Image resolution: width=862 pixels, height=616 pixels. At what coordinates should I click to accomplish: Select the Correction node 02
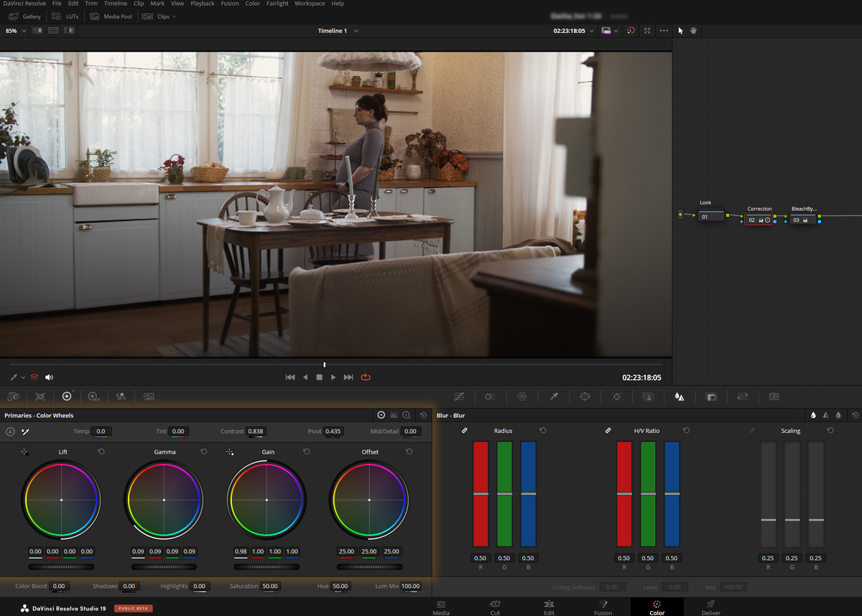pyautogui.click(x=759, y=220)
